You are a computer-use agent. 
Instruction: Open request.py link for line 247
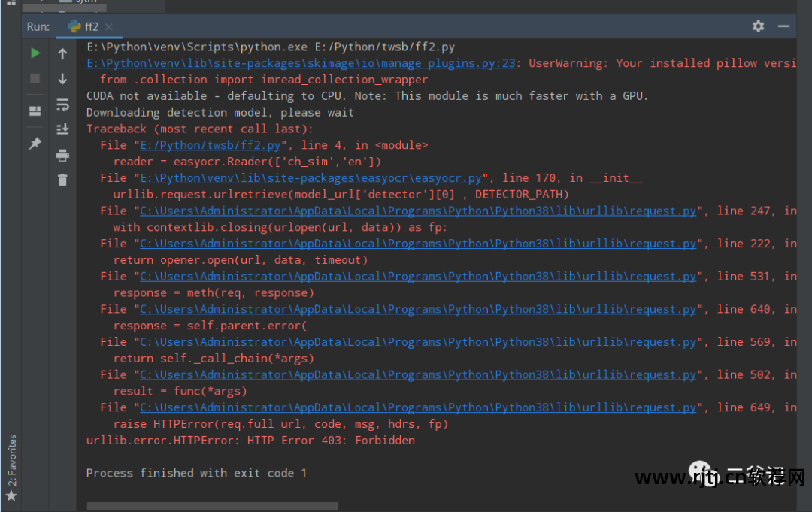point(418,211)
